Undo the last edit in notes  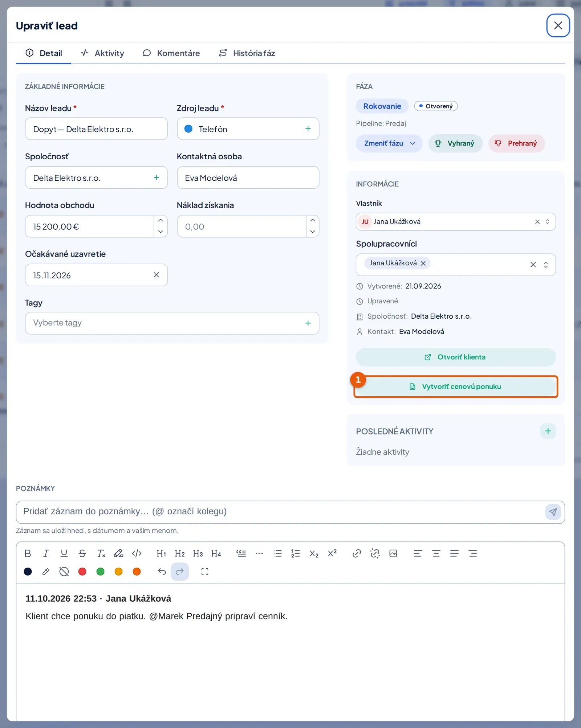tap(162, 572)
